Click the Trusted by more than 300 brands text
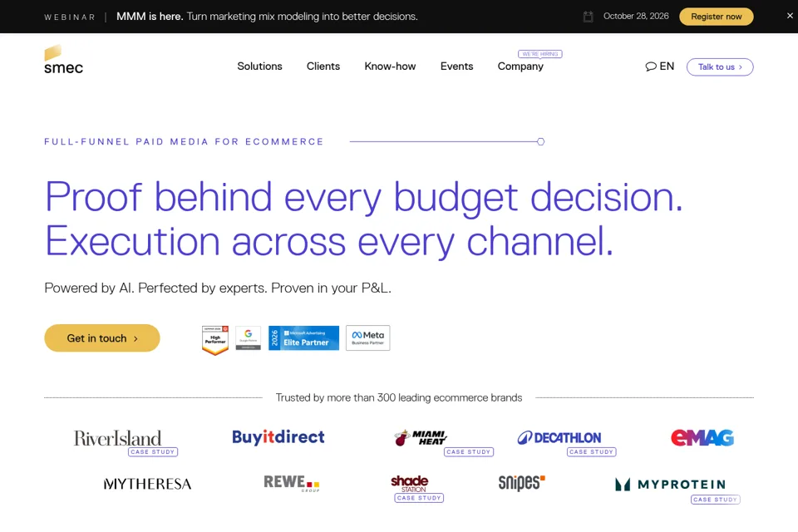This screenshot has height=532, width=798. [x=399, y=397]
